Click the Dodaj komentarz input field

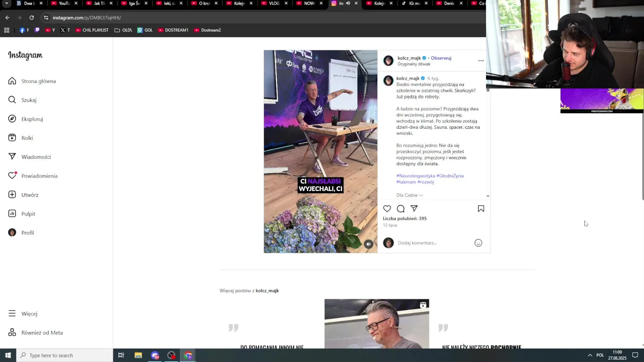tap(434, 243)
